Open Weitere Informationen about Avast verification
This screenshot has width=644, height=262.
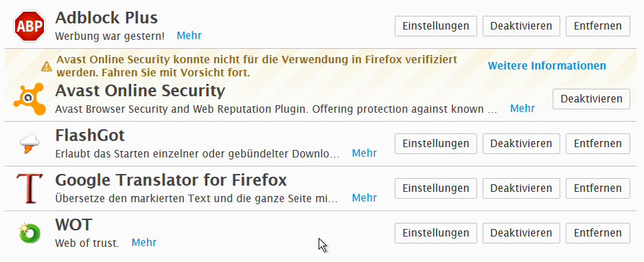point(547,65)
